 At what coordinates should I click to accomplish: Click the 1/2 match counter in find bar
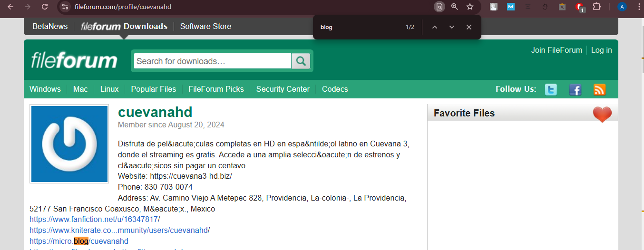[x=410, y=27]
